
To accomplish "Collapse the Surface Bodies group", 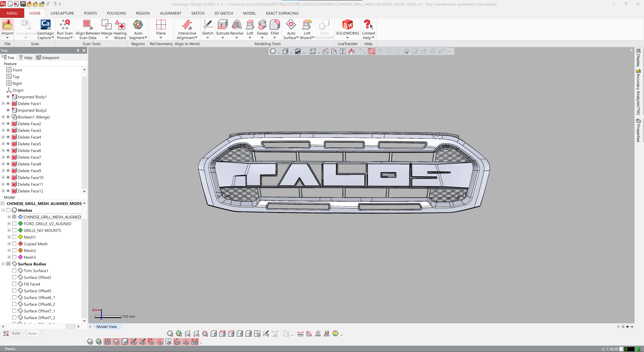I will coord(3,264).
